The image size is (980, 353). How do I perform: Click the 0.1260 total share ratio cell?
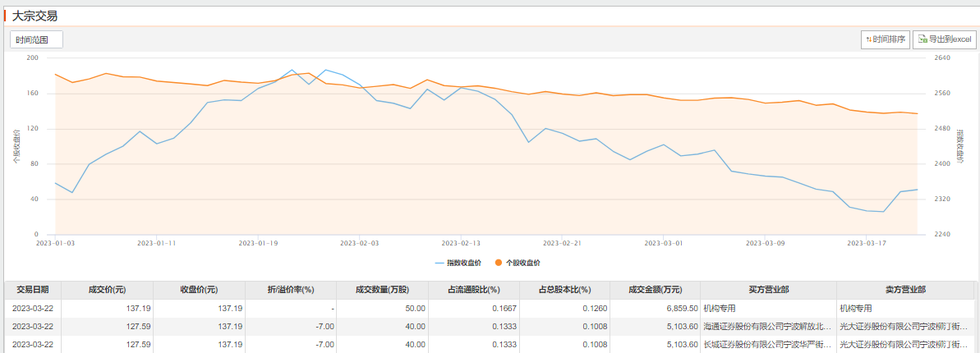tap(565, 309)
